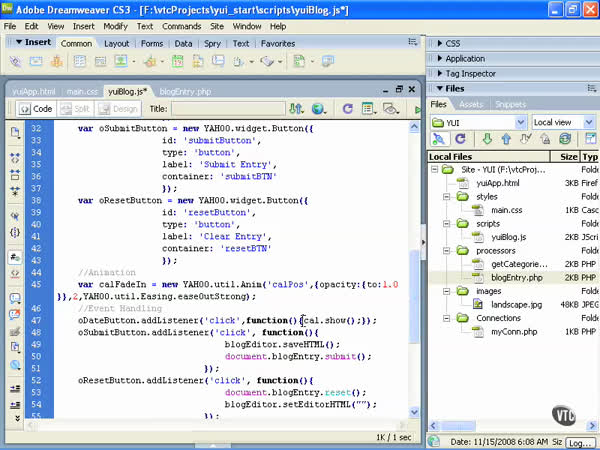600x450 pixels.
Task: Click the Insert Table icon
Action: coord(81,62)
